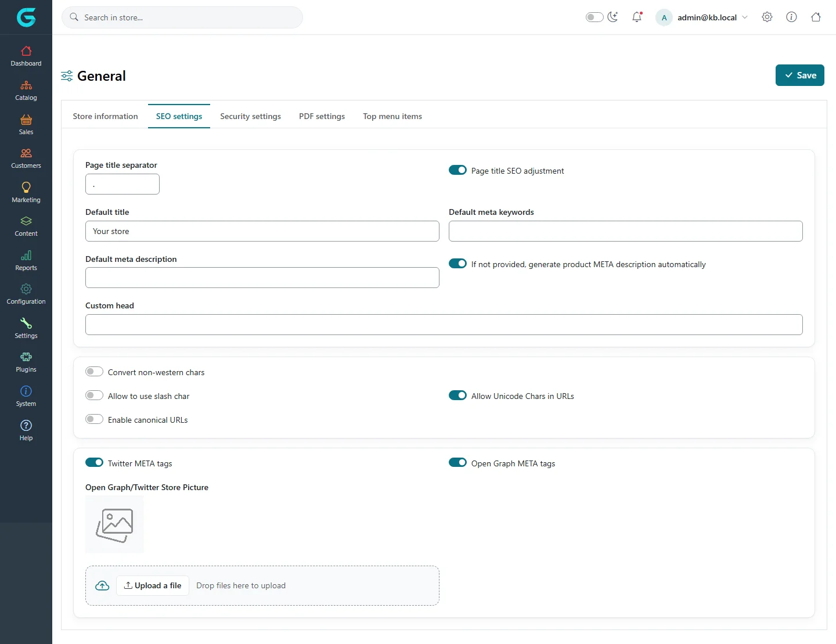
Task: Go to Sales in sidebar
Action: pos(26,125)
